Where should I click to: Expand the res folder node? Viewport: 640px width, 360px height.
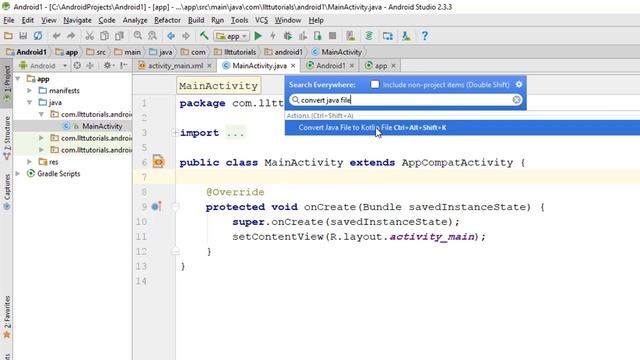tap(29, 162)
